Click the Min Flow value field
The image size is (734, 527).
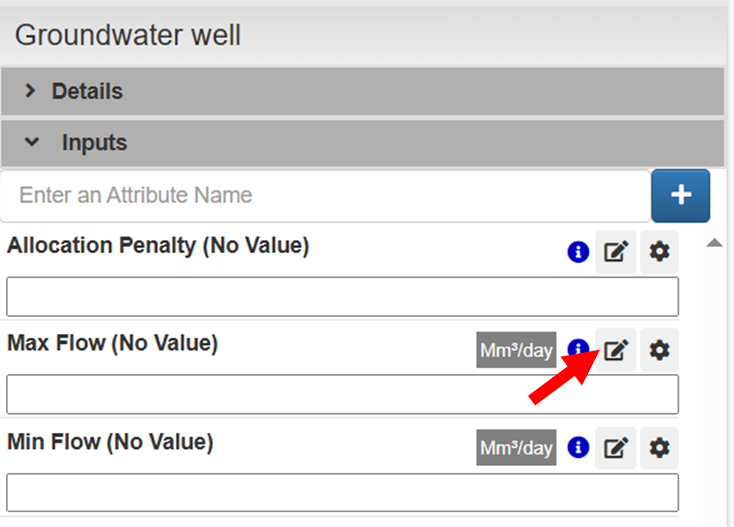pyautogui.click(x=342, y=492)
